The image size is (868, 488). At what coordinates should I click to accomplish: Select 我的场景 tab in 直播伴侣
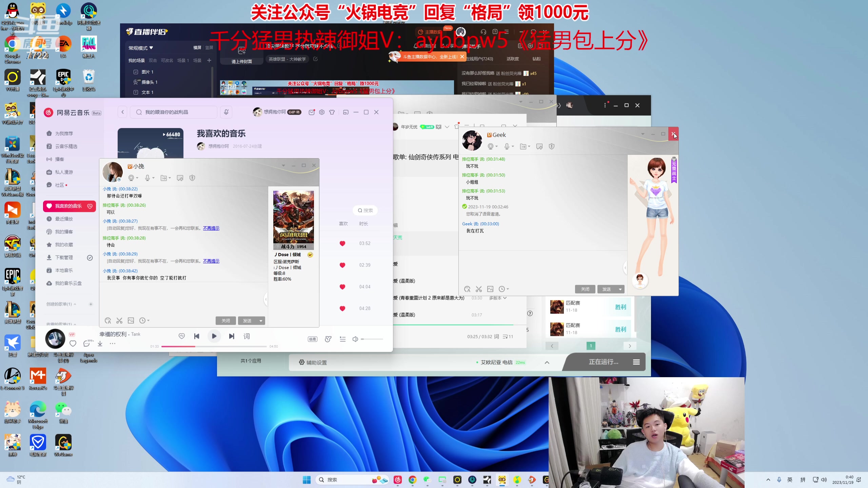[137, 60]
